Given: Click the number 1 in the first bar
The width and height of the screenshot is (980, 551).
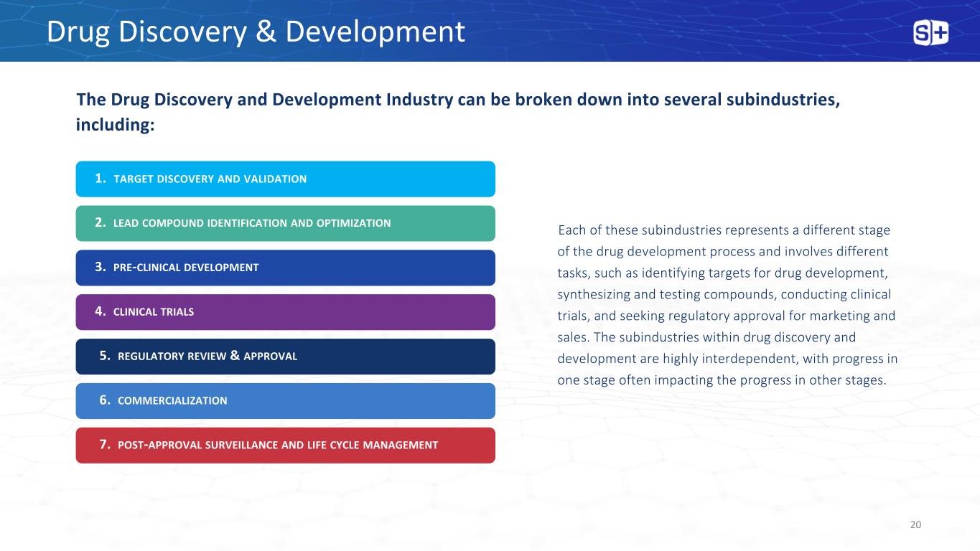Looking at the screenshot, I should coord(100,179).
